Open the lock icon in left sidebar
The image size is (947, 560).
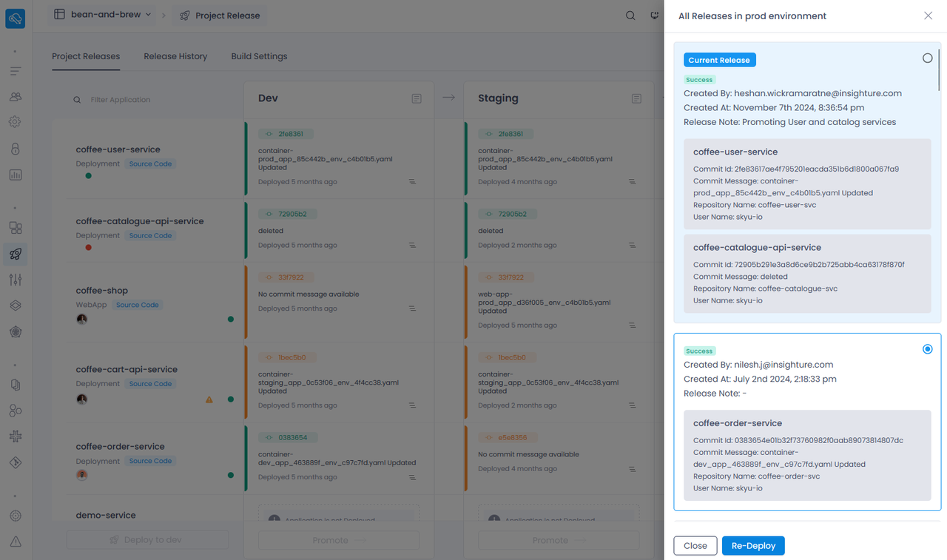point(16,149)
